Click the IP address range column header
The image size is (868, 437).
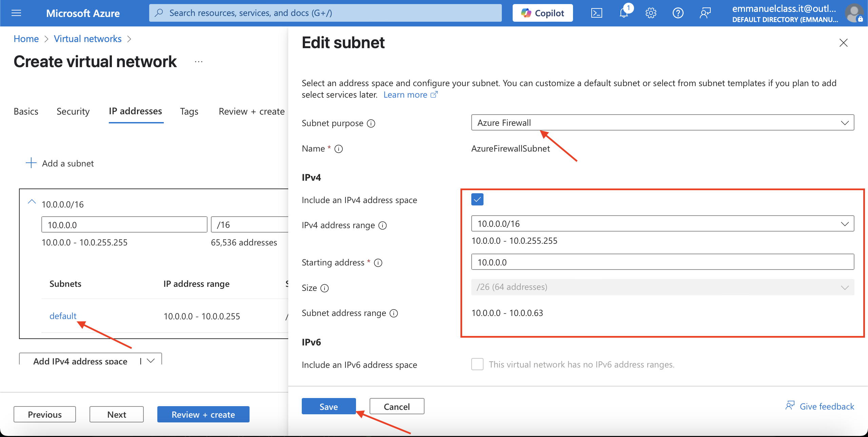tap(196, 284)
